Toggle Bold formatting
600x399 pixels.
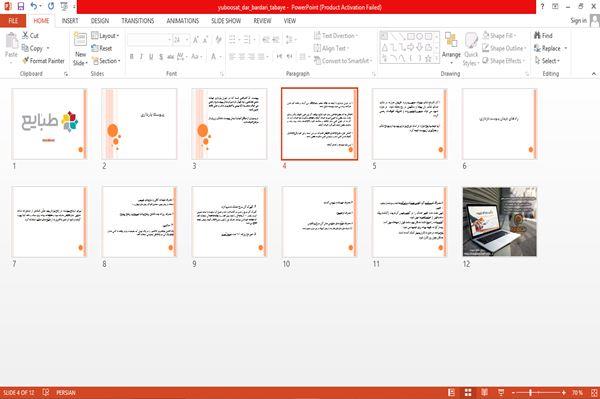[x=132, y=57]
